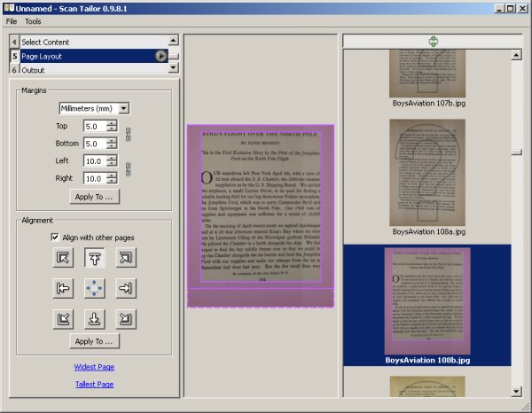Open the File menu
Image resolution: width=532 pixels, height=413 pixels.
pos(12,21)
